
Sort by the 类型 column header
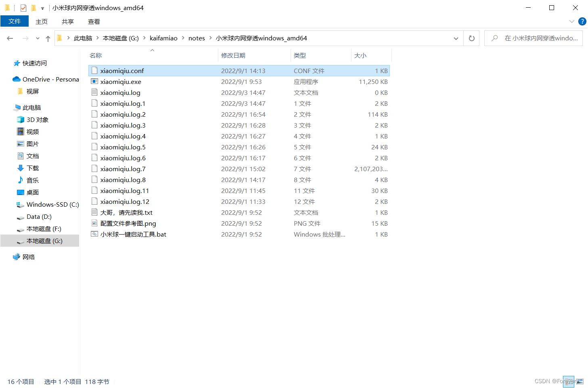point(300,56)
